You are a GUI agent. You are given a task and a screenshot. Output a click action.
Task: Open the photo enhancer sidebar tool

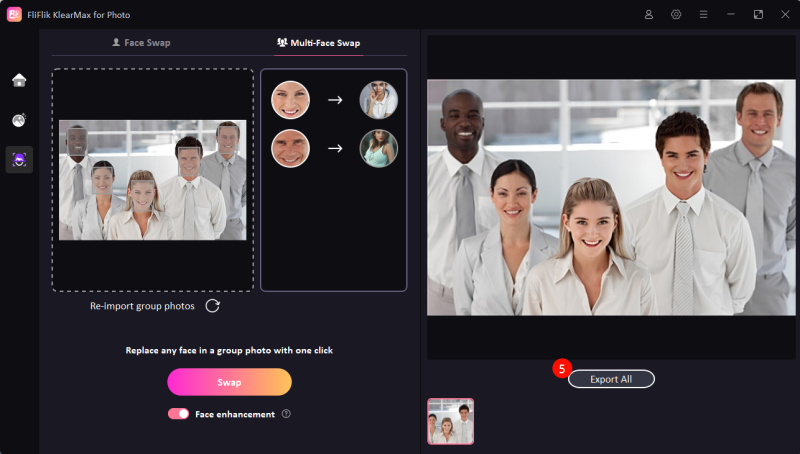coord(19,120)
